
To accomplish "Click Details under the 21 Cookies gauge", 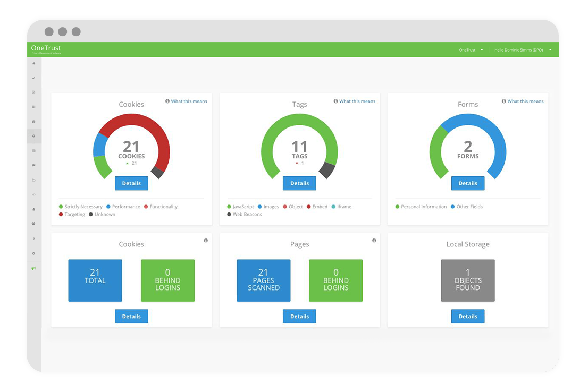I will 131,183.
